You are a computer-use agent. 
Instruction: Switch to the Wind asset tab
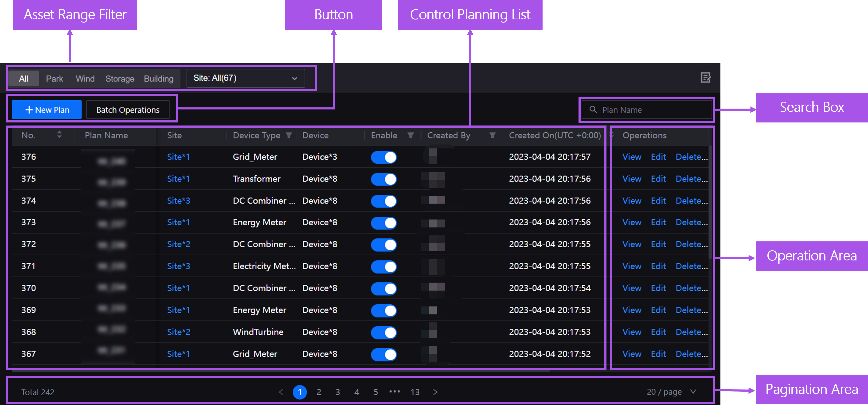(85, 79)
